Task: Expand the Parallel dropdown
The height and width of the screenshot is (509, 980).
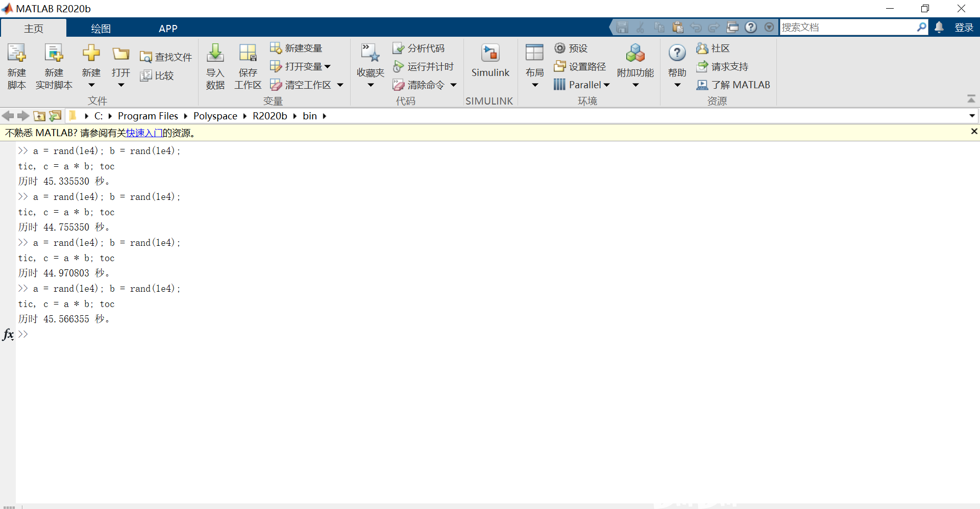Action: coord(606,85)
